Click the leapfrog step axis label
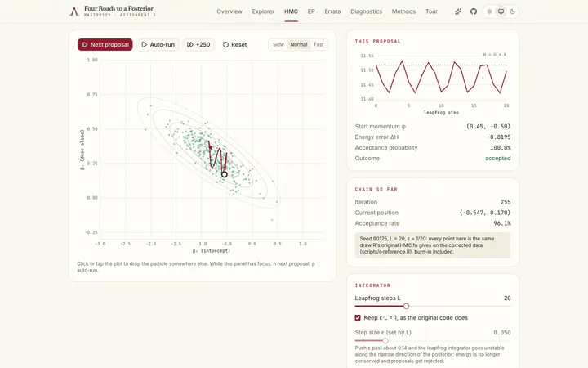The width and height of the screenshot is (588, 368). 441,112
